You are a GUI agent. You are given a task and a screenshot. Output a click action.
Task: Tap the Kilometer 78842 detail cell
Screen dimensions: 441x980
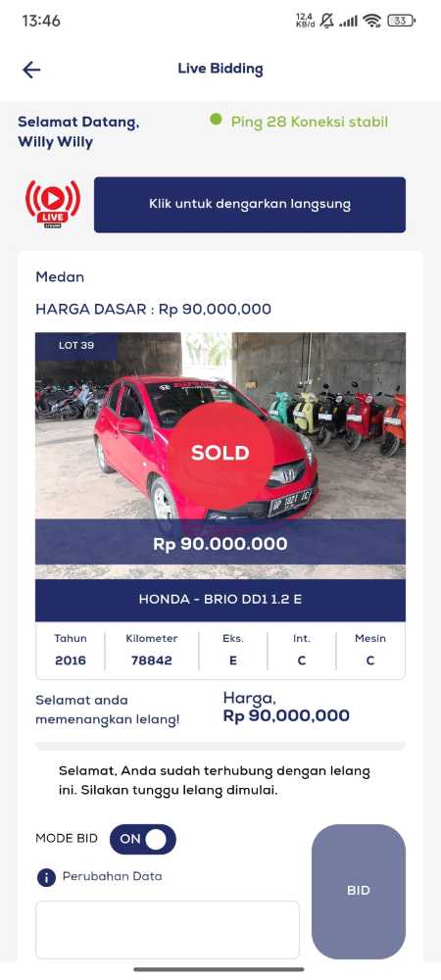(x=152, y=650)
